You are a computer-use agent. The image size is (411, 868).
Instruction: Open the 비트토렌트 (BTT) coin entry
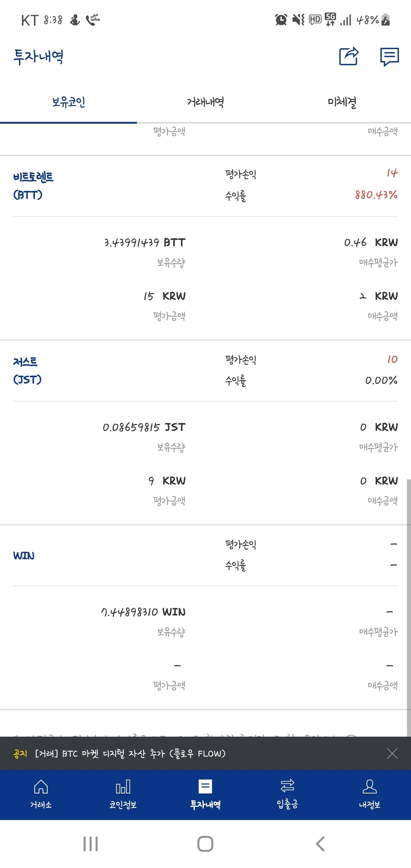tap(33, 186)
